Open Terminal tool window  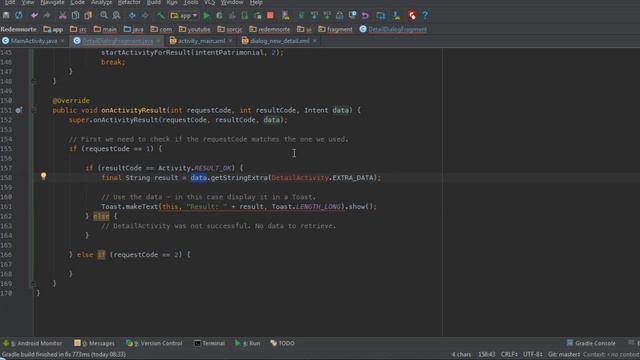[x=209, y=343]
